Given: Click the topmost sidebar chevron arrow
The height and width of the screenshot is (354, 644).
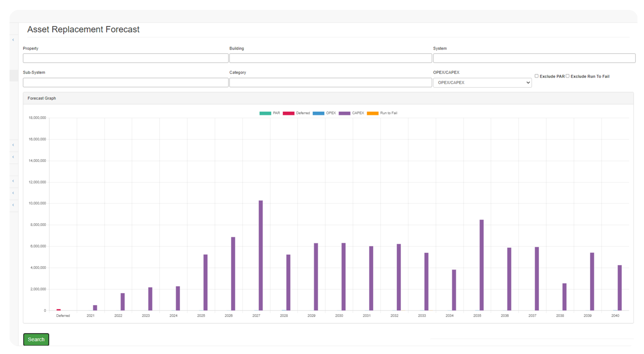Looking at the screenshot, I should pos(13,40).
